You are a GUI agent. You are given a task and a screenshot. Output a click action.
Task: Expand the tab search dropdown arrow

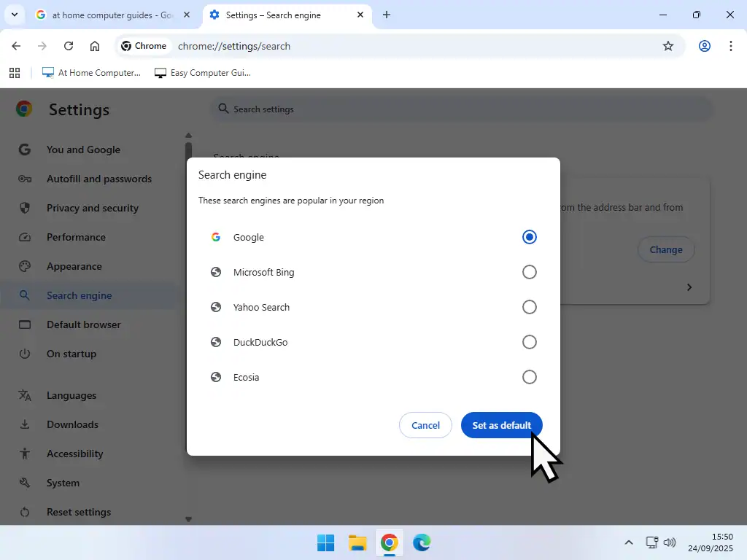14,15
